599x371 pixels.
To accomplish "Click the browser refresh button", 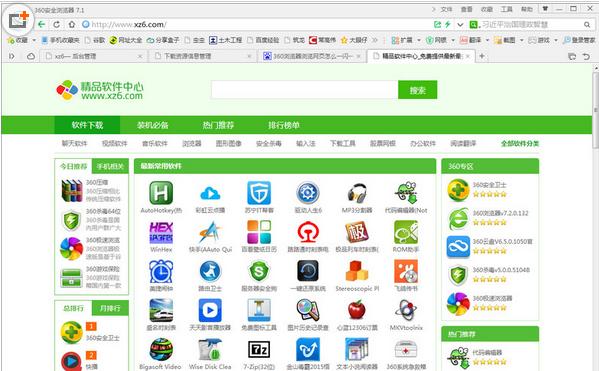I will tap(57, 24).
